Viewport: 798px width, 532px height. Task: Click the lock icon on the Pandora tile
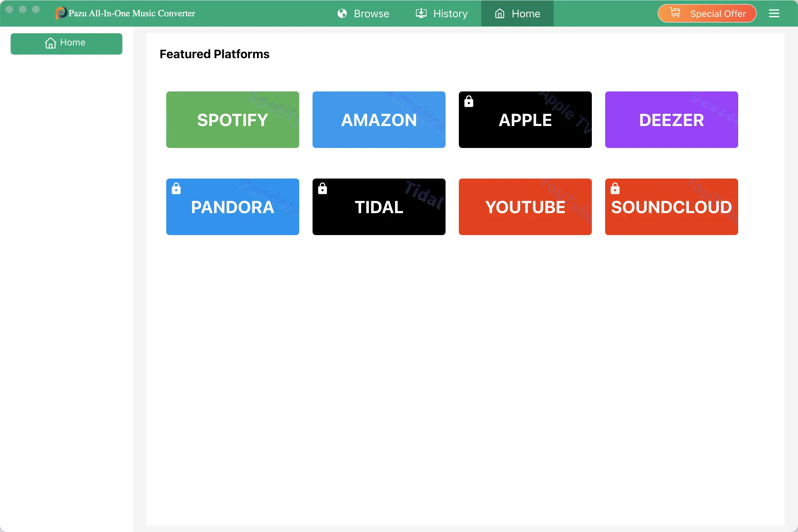pyautogui.click(x=176, y=188)
